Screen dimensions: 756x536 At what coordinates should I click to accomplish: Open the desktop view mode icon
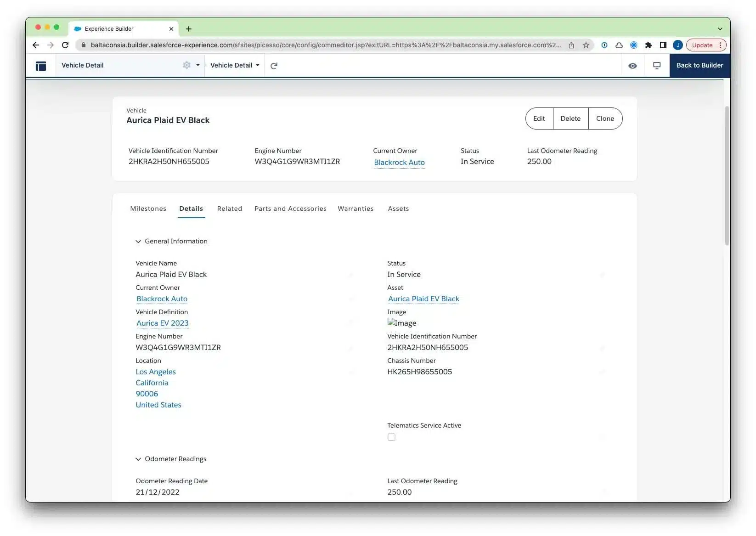point(657,66)
